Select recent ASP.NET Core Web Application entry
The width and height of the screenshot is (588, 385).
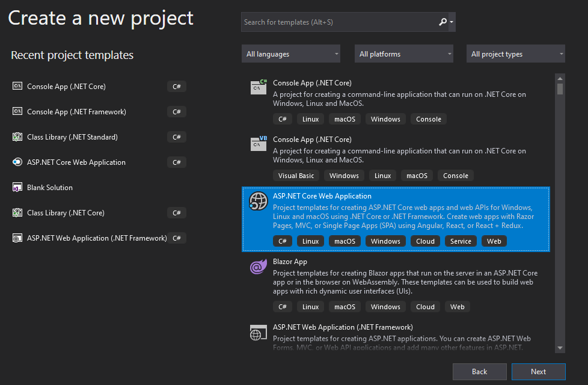[x=99, y=162]
